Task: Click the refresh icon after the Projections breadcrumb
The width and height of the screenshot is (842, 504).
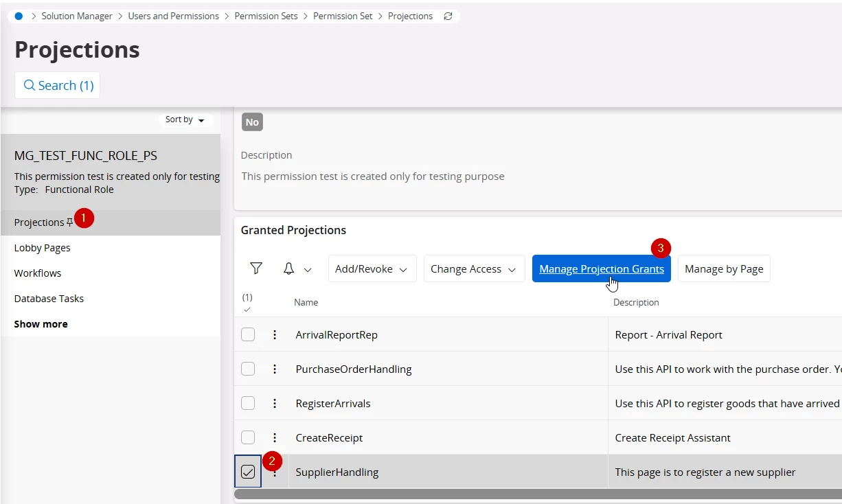Action: pos(448,16)
